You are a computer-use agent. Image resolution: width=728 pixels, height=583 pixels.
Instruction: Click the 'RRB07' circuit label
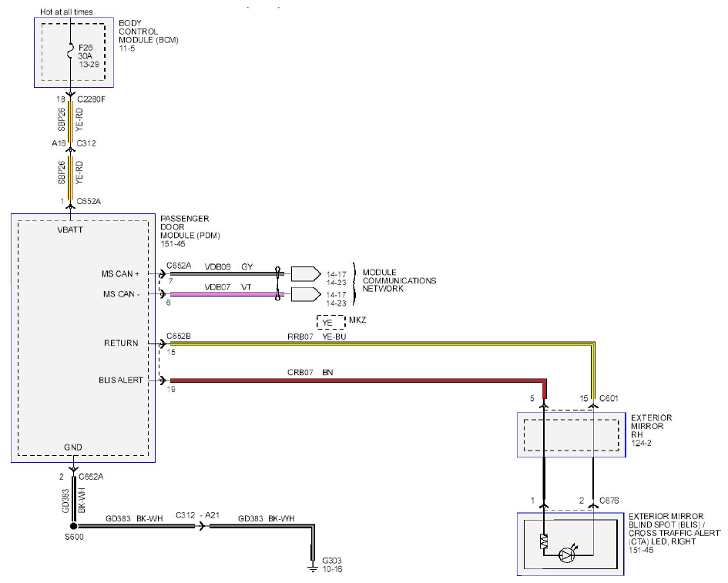click(300, 337)
